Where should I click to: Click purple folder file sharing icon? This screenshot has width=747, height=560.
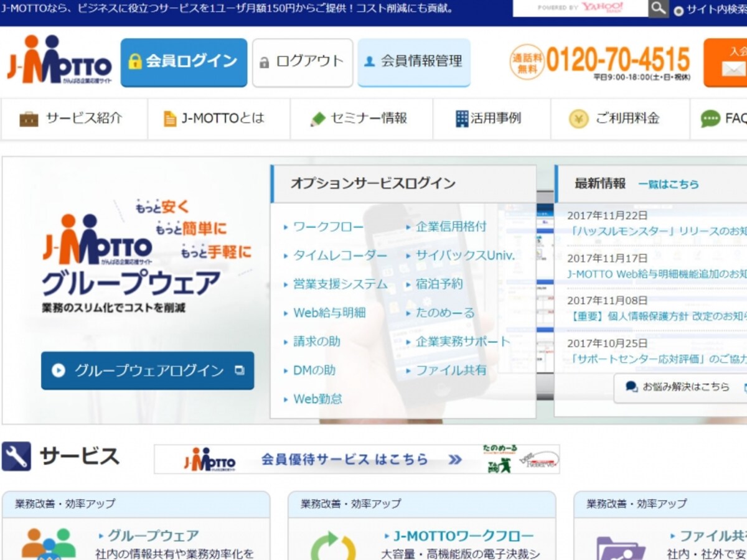point(621,548)
